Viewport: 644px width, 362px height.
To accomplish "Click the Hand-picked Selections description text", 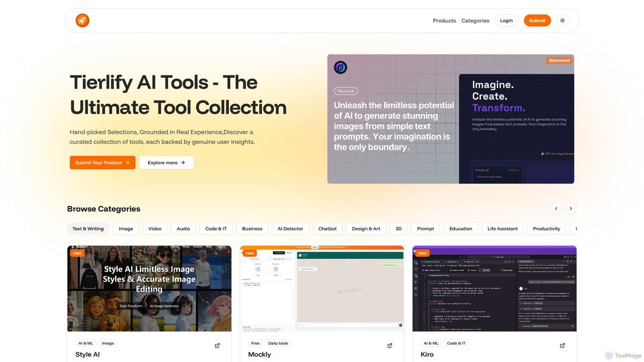I will point(163,137).
